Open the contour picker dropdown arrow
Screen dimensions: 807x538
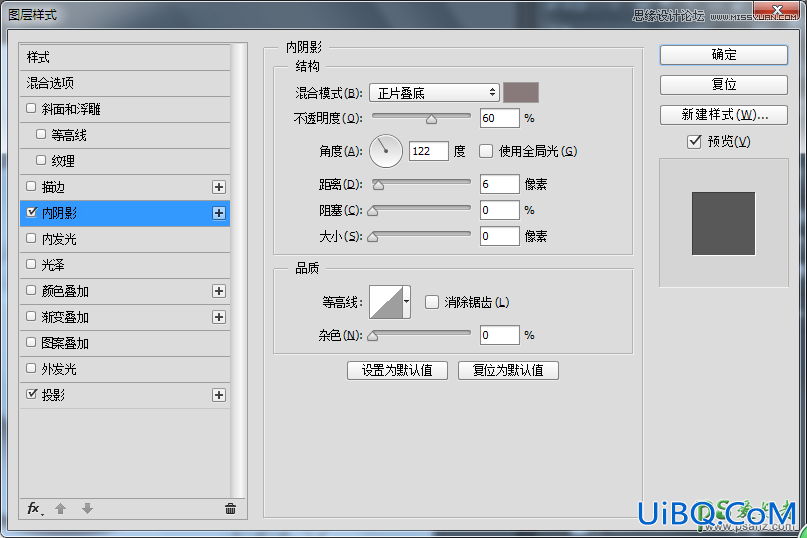[x=407, y=302]
